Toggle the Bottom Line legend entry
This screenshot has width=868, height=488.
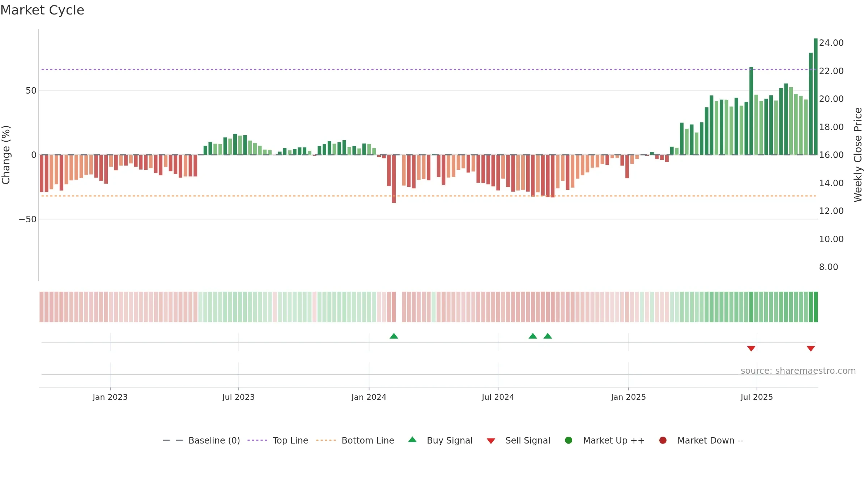(x=355, y=440)
